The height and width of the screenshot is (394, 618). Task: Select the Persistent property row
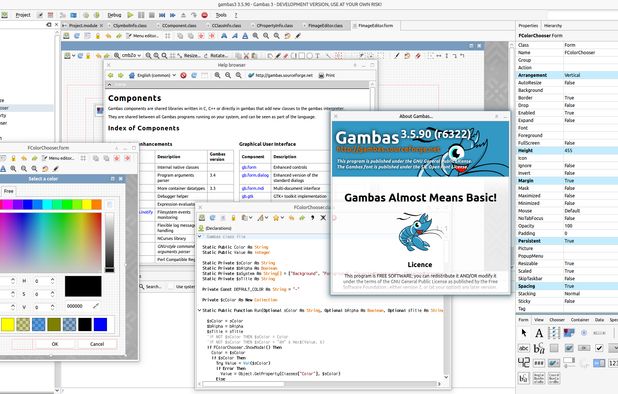click(x=567, y=241)
